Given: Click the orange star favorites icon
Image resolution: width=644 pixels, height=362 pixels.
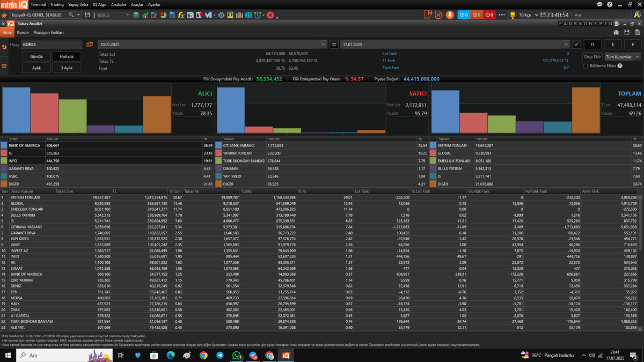Looking at the screenshot, I should coord(4,15).
